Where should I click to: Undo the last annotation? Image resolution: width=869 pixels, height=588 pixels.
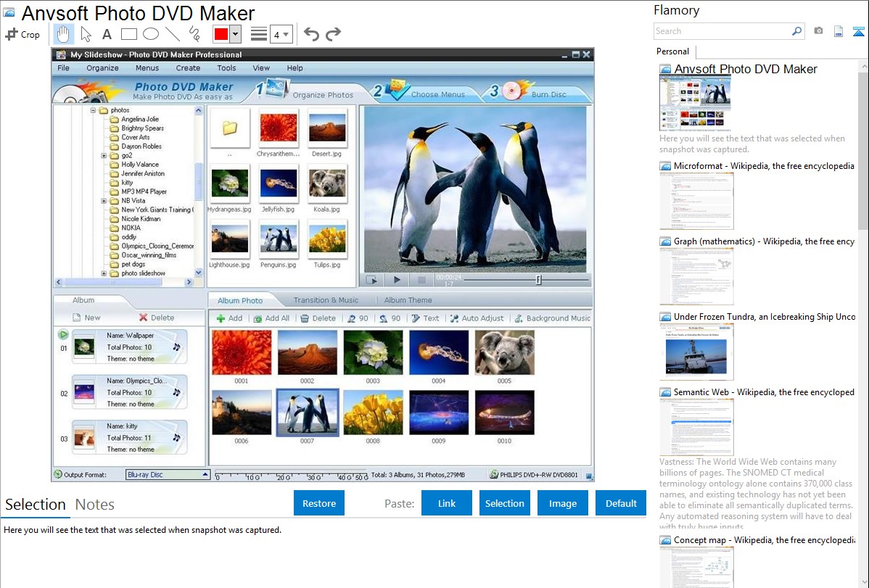(311, 34)
